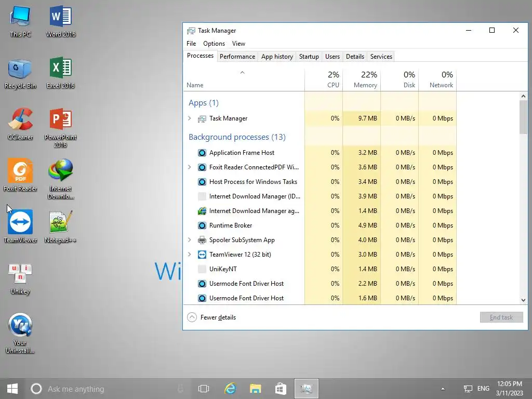Sort processes by Name column
Image resolution: width=532 pixels, height=399 pixels.
click(244, 80)
